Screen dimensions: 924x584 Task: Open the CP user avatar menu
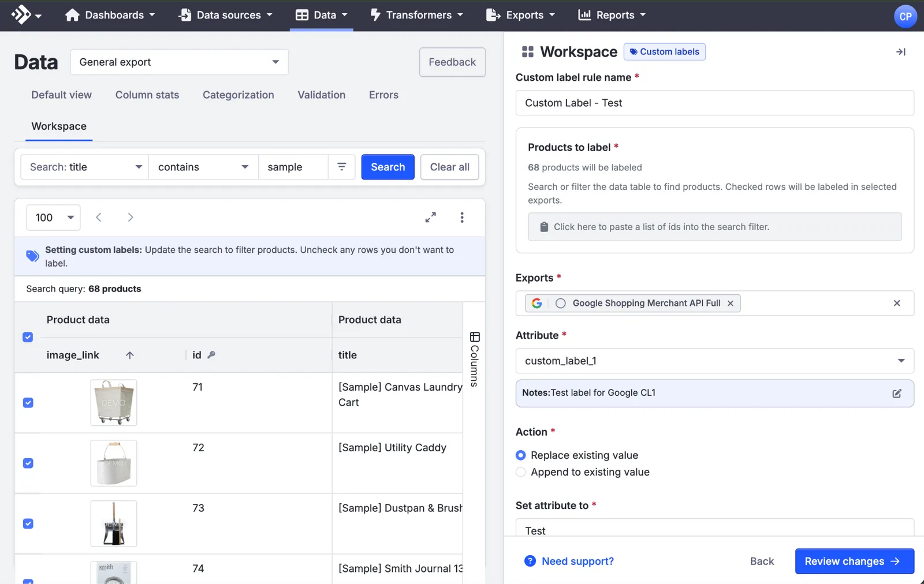905,16
